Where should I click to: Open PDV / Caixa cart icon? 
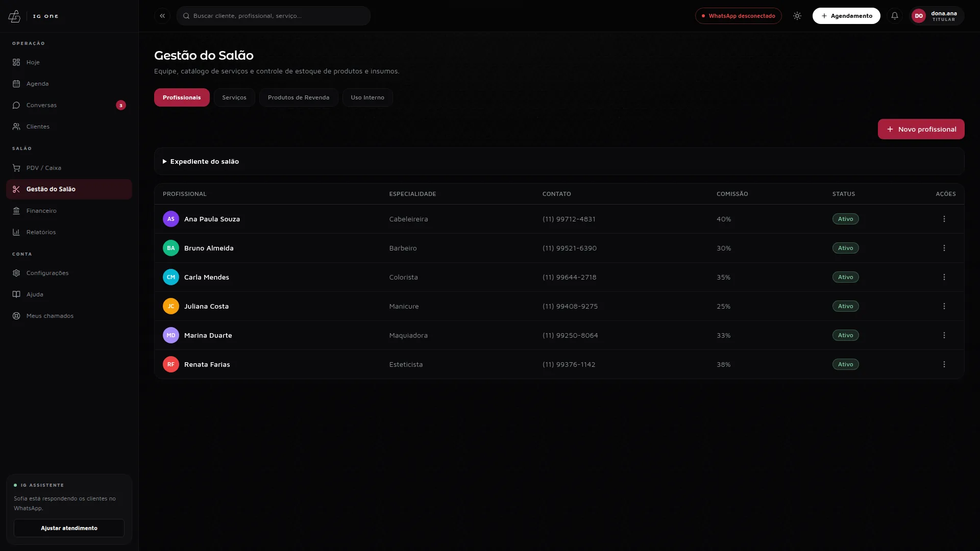coord(16,168)
